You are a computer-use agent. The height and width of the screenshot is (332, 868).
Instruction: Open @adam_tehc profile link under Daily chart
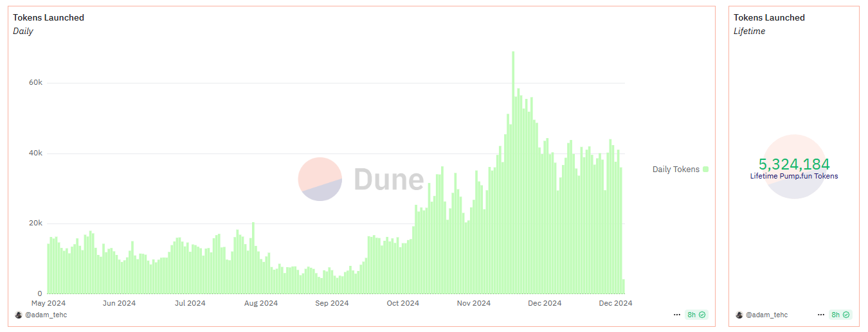click(46, 315)
